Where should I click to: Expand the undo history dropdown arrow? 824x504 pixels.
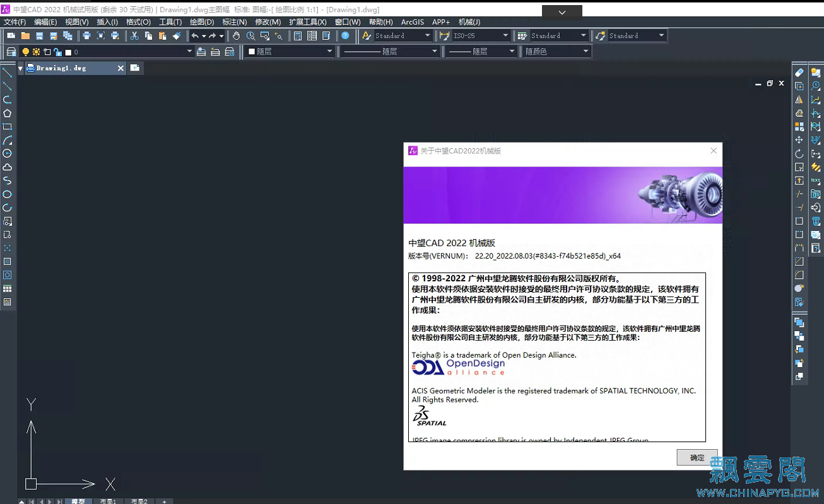[204, 36]
